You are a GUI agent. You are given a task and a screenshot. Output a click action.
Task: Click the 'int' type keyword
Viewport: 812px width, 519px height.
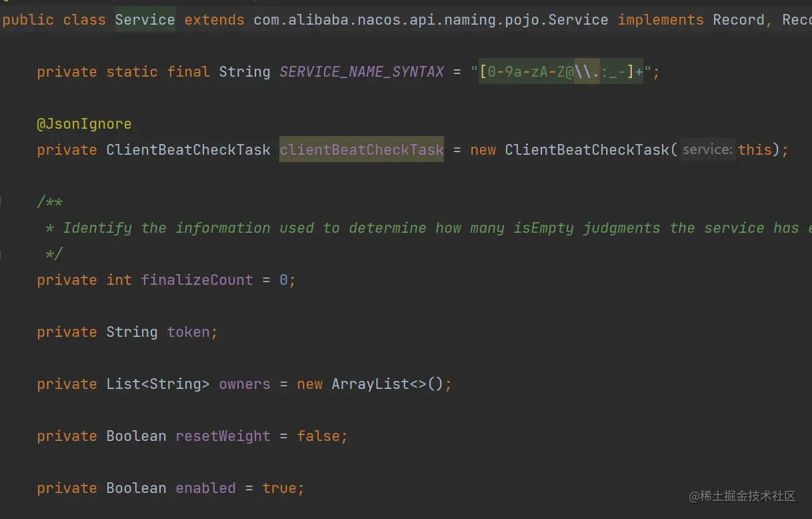coord(119,280)
